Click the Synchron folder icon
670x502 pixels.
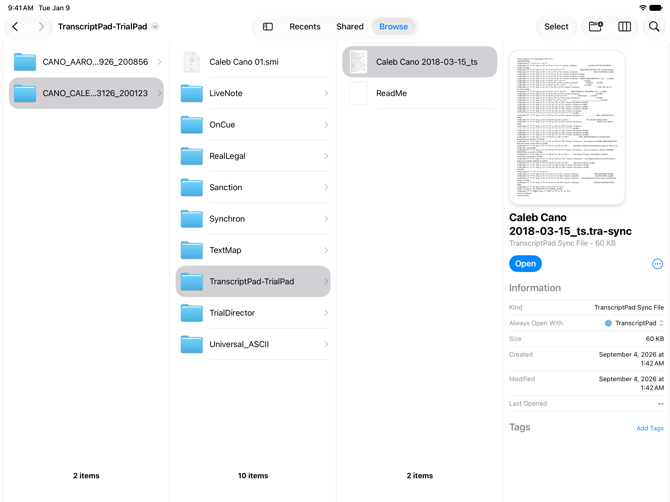(191, 219)
